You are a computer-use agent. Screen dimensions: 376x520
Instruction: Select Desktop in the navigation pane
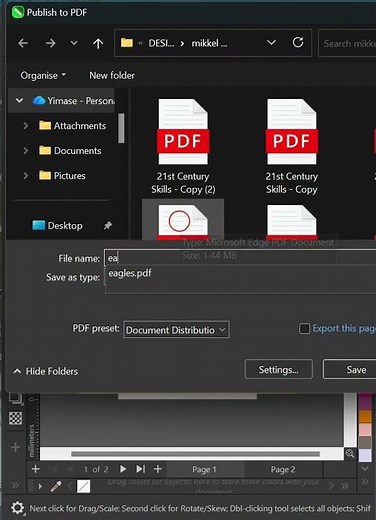coord(57,226)
